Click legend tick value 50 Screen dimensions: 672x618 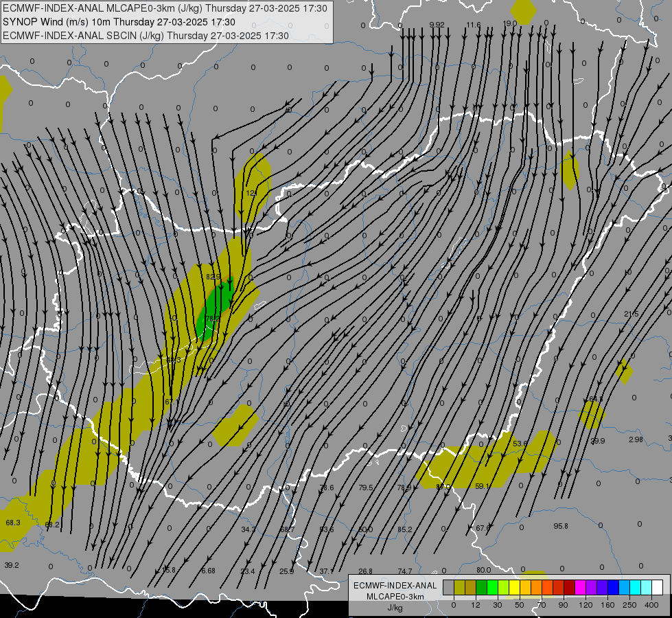coord(520,605)
